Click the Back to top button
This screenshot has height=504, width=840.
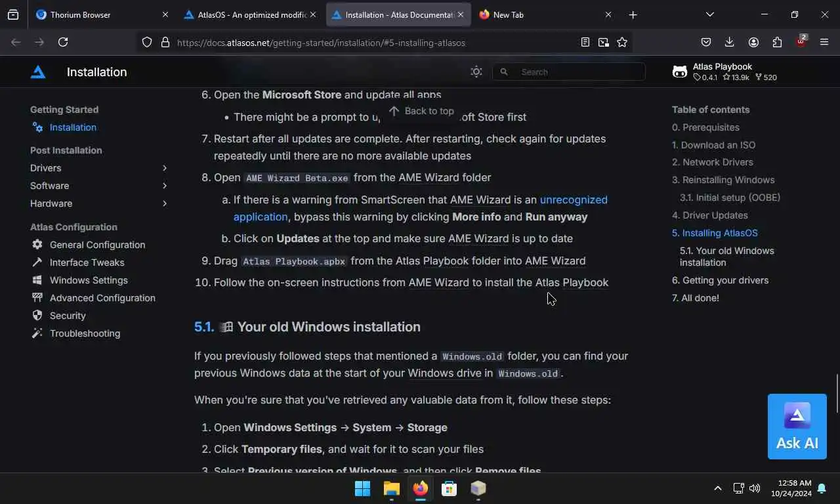click(x=421, y=111)
